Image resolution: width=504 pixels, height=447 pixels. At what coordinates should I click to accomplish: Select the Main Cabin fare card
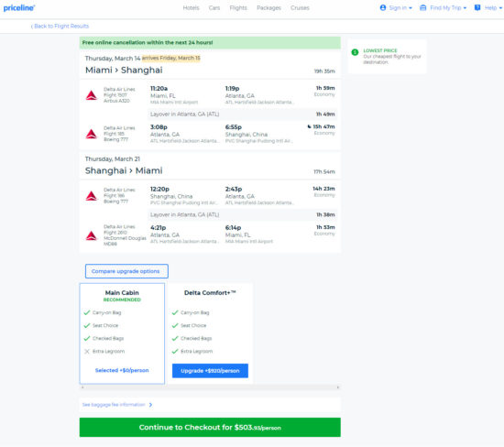coord(122,333)
